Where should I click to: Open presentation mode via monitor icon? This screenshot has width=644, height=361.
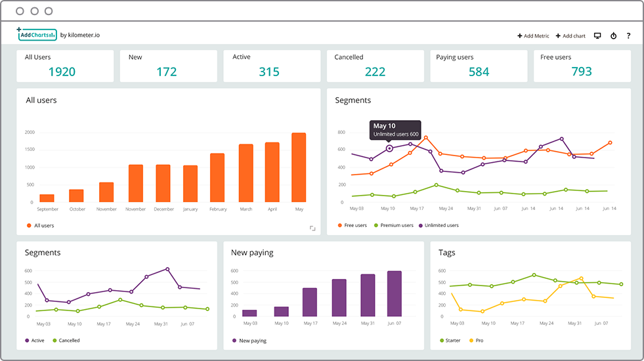[597, 35]
